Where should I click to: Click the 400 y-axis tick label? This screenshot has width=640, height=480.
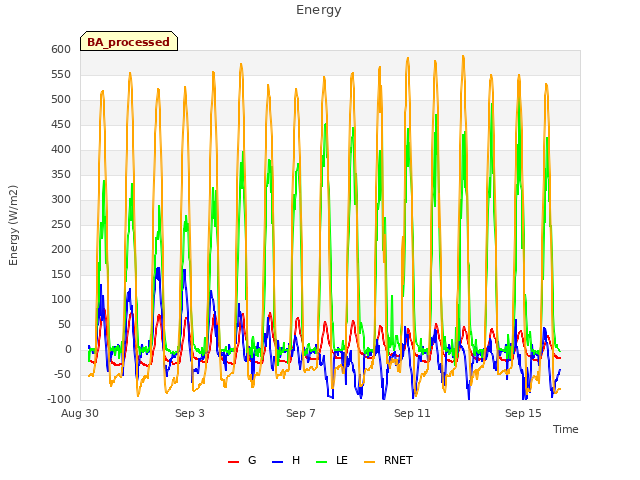61,149
